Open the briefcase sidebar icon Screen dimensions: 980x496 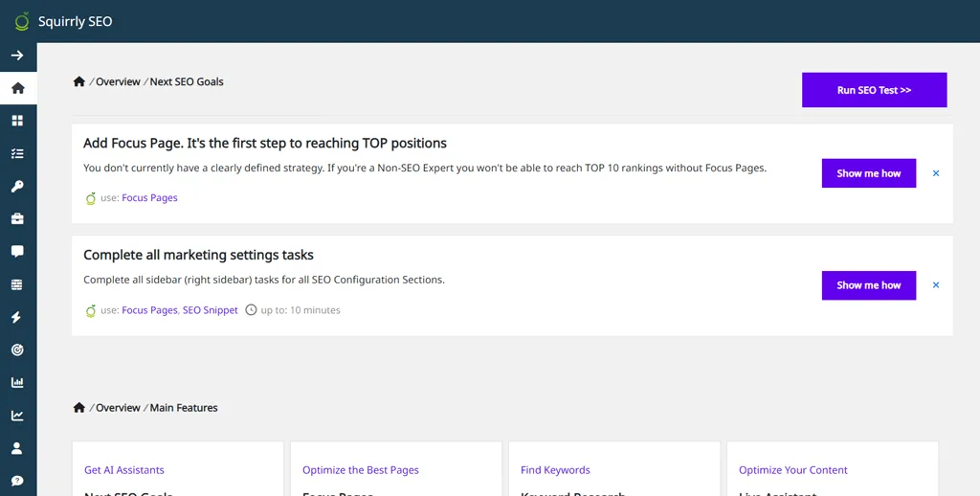[x=17, y=219]
